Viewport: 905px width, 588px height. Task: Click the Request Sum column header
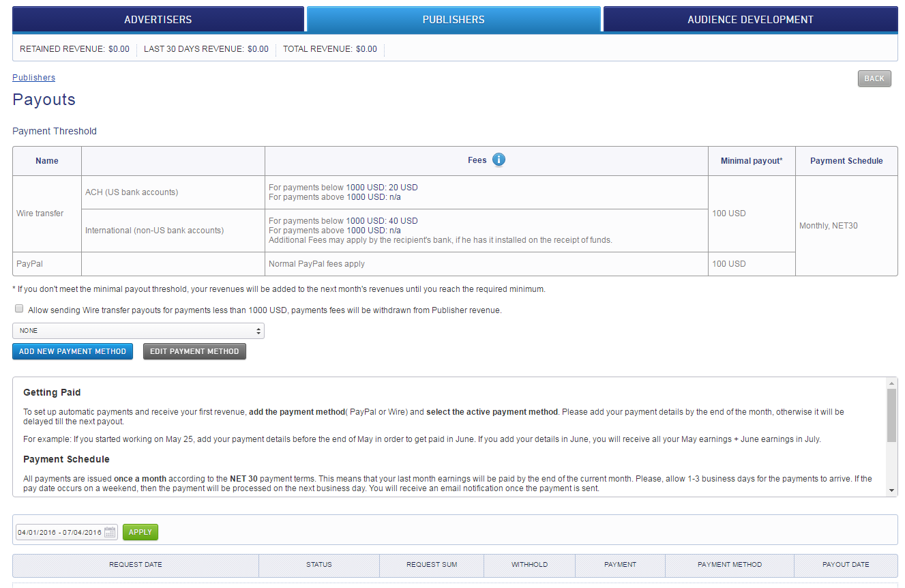click(x=432, y=565)
